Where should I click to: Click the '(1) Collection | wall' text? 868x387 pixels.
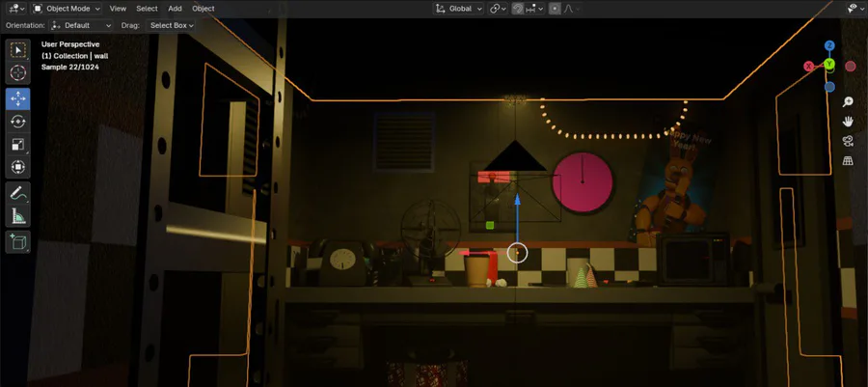[x=74, y=56]
